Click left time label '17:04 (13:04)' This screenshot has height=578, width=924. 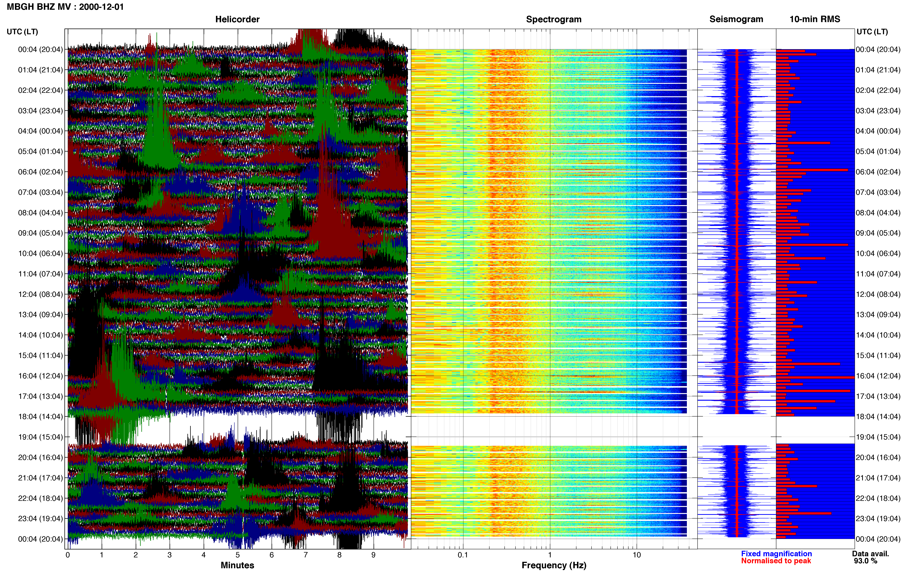click(x=40, y=396)
